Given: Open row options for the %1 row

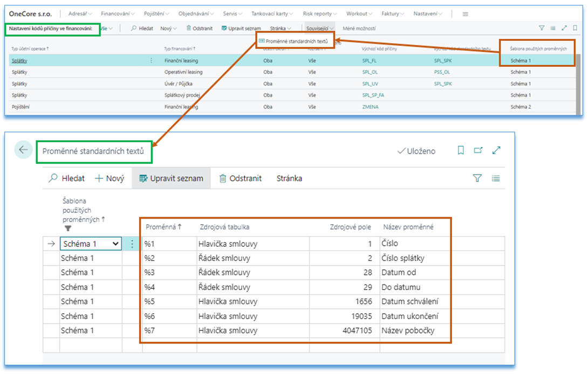Looking at the screenshot, I should [x=133, y=244].
